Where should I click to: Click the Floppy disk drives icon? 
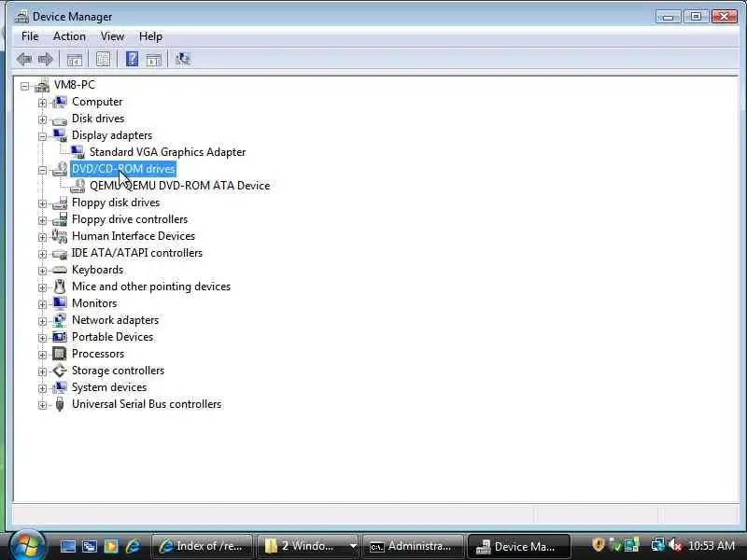60,203
